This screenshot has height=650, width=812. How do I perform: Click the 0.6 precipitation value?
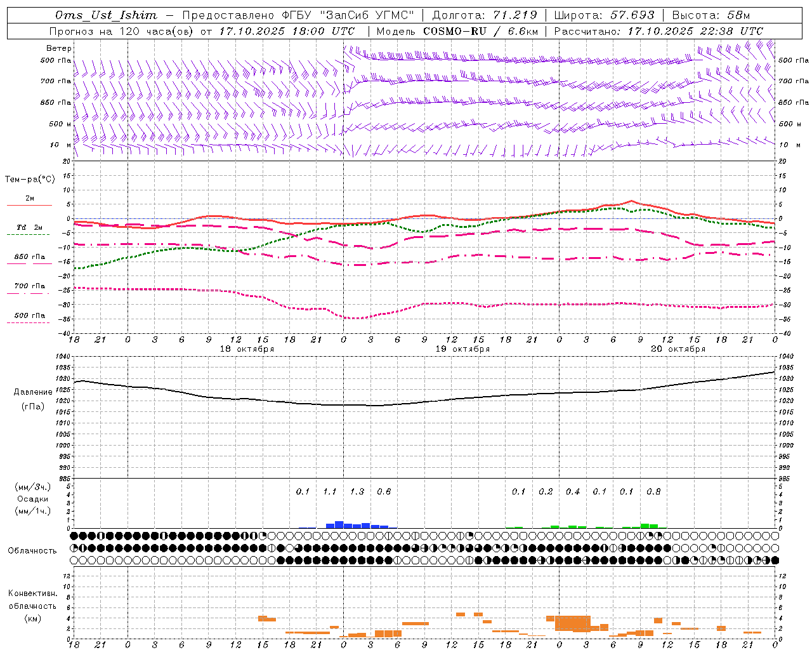pos(384,492)
